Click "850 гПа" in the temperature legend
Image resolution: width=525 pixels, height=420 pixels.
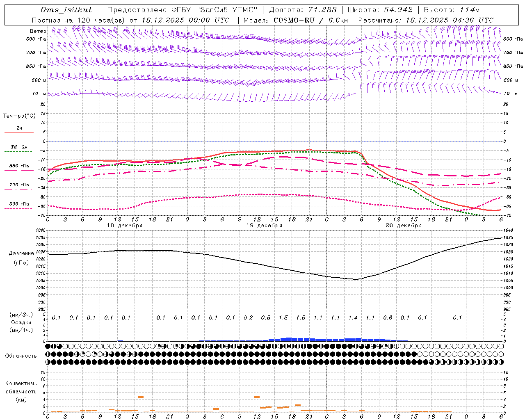(19, 166)
